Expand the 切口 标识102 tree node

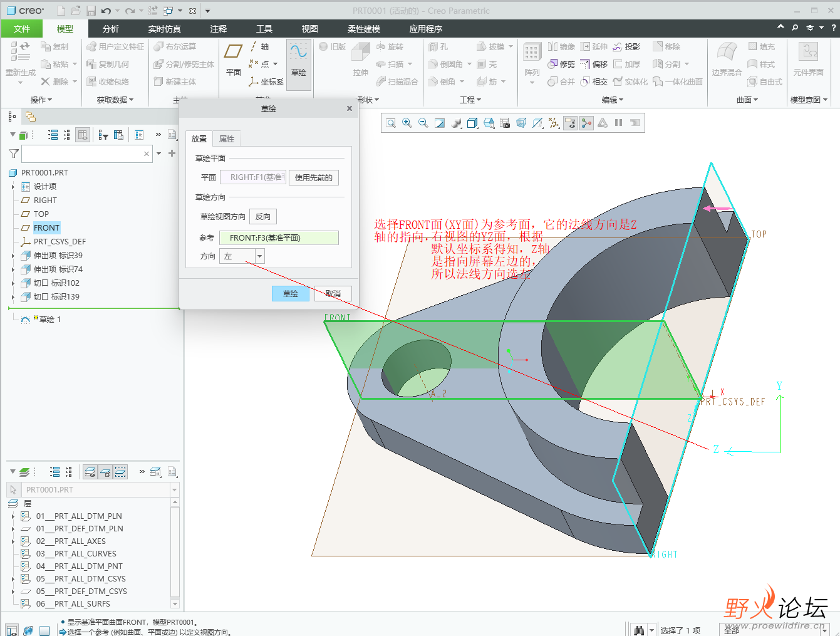pyautogui.click(x=13, y=283)
